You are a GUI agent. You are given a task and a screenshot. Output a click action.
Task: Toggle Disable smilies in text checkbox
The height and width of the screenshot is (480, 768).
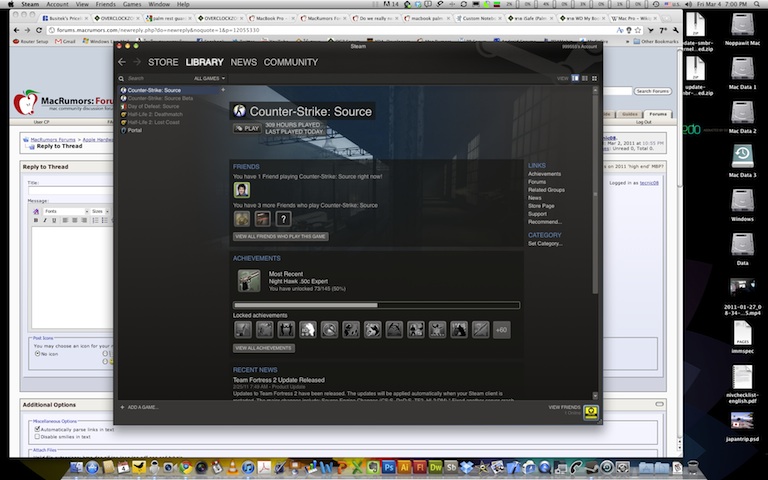(x=37, y=436)
